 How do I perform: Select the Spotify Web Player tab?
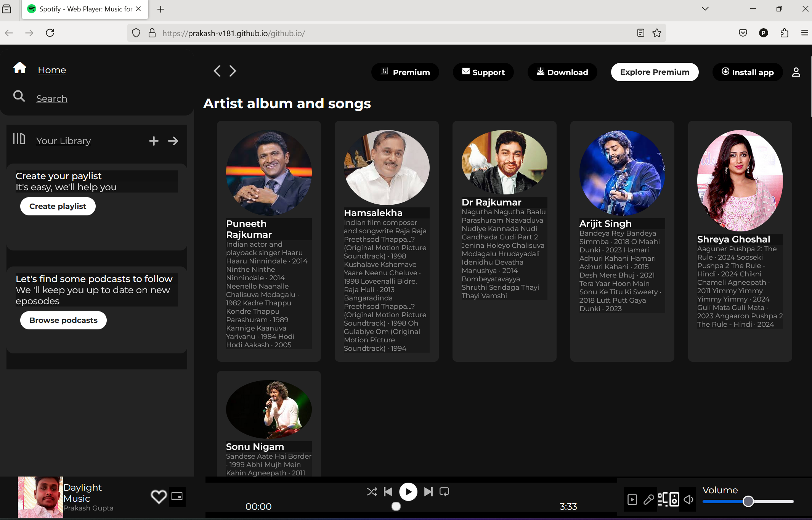click(x=85, y=9)
